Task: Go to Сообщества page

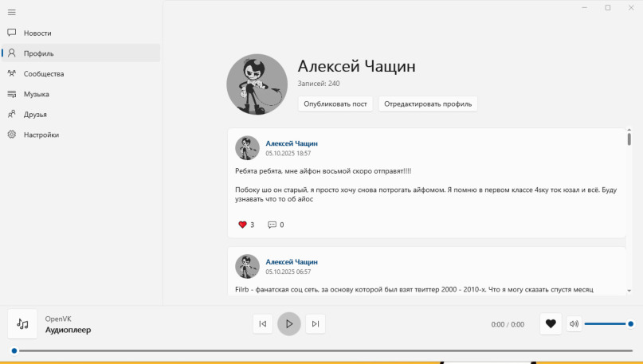Action: [x=80, y=74]
